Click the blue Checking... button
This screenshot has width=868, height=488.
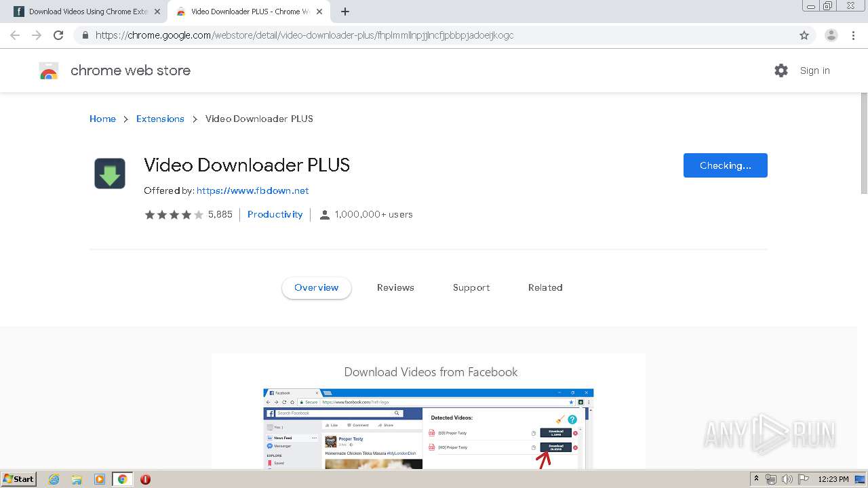(726, 165)
